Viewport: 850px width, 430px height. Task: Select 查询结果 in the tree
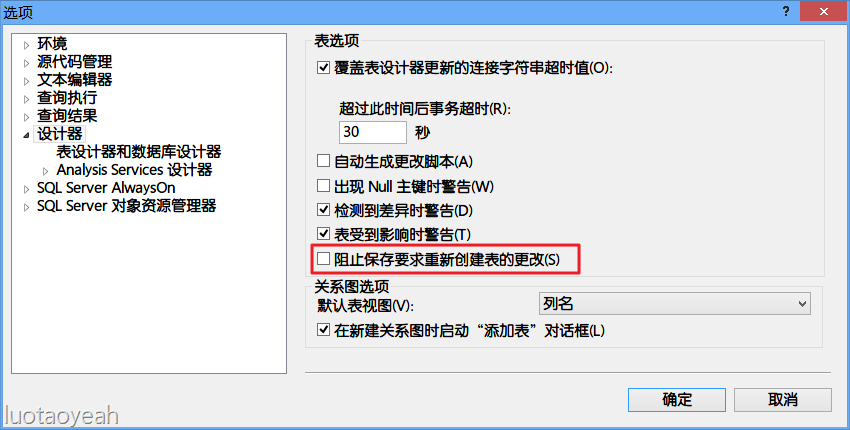coord(67,115)
